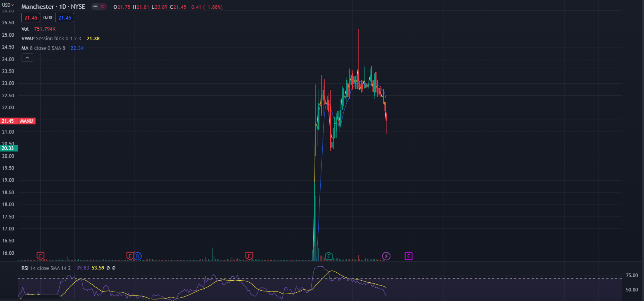Image resolution: width=644 pixels, height=301 pixels.
Task: Open the magenta upcoming earnings E marker
Action: click(x=408, y=256)
